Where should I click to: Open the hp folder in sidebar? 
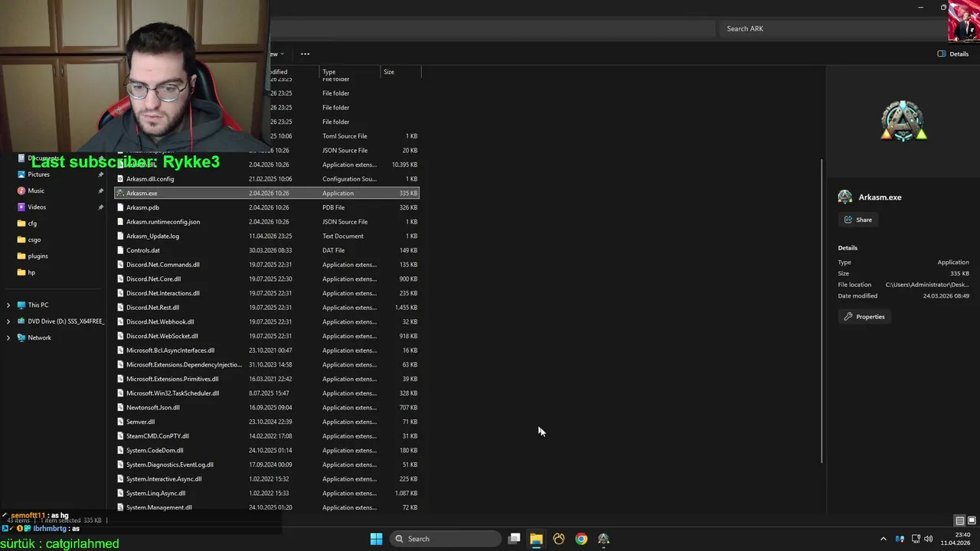tap(31, 272)
